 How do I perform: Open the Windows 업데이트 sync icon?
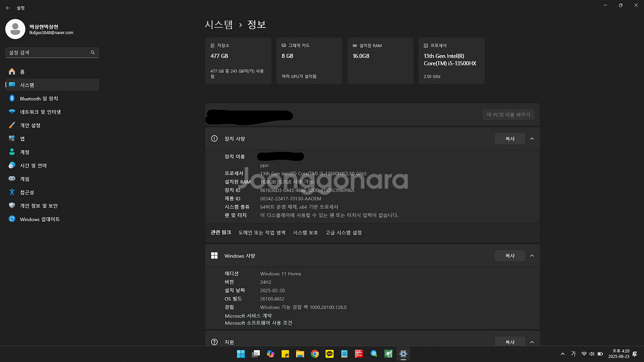[x=12, y=219]
